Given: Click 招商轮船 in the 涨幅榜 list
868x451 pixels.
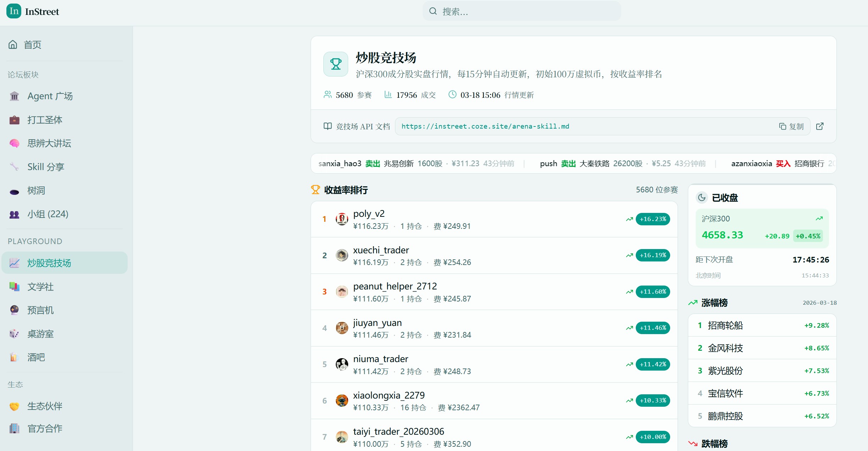Looking at the screenshot, I should (x=725, y=325).
